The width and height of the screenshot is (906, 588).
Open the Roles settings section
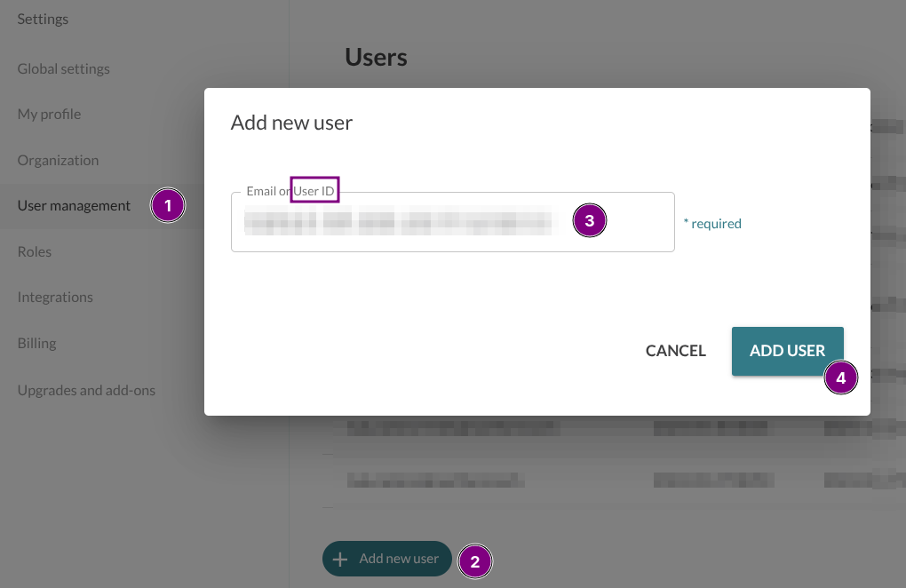pyautogui.click(x=34, y=252)
